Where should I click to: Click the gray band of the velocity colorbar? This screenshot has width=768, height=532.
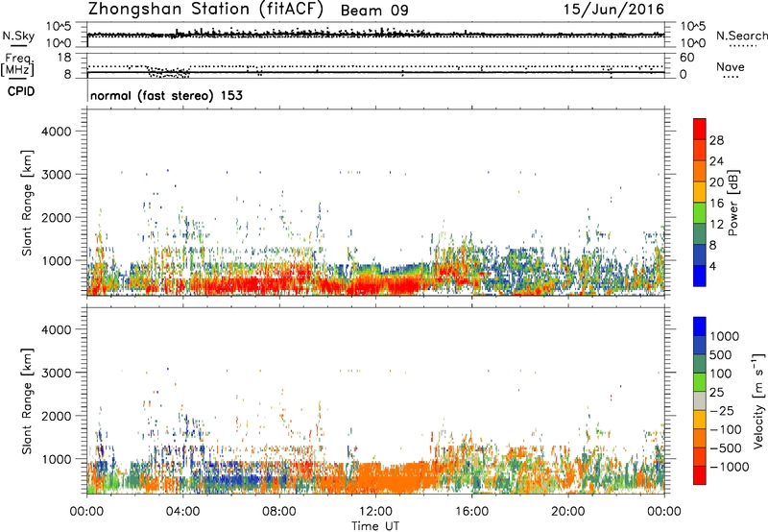700,401
